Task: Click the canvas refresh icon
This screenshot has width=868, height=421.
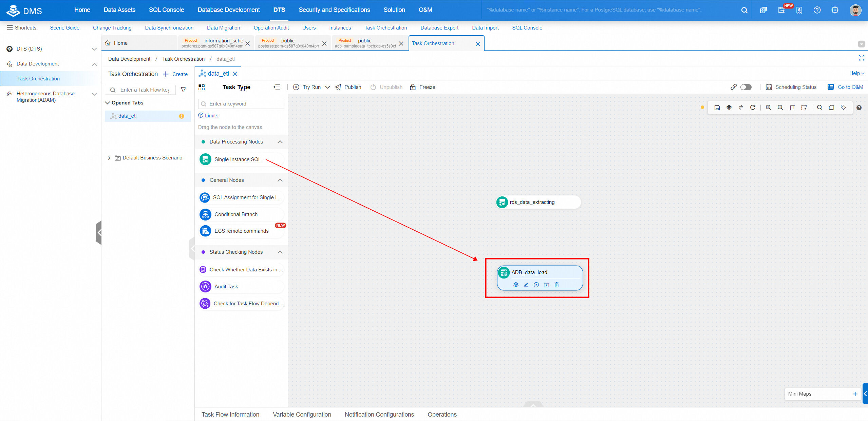Action: click(x=753, y=108)
